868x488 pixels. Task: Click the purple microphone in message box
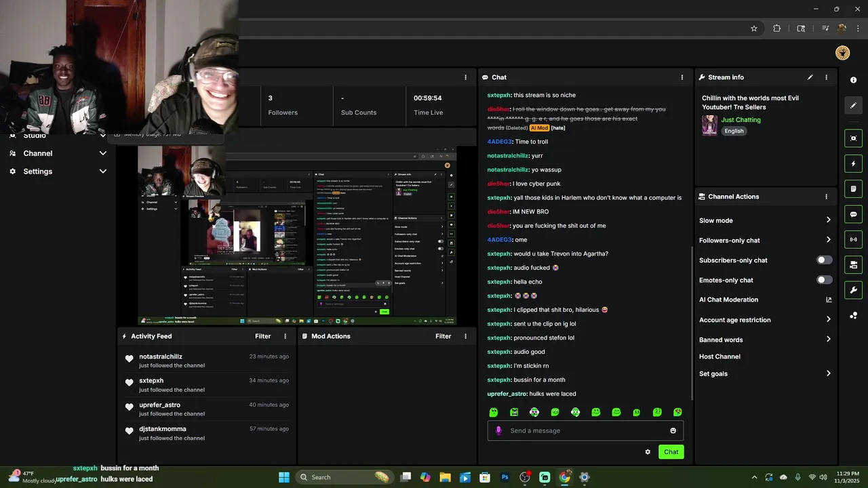pyautogui.click(x=499, y=430)
